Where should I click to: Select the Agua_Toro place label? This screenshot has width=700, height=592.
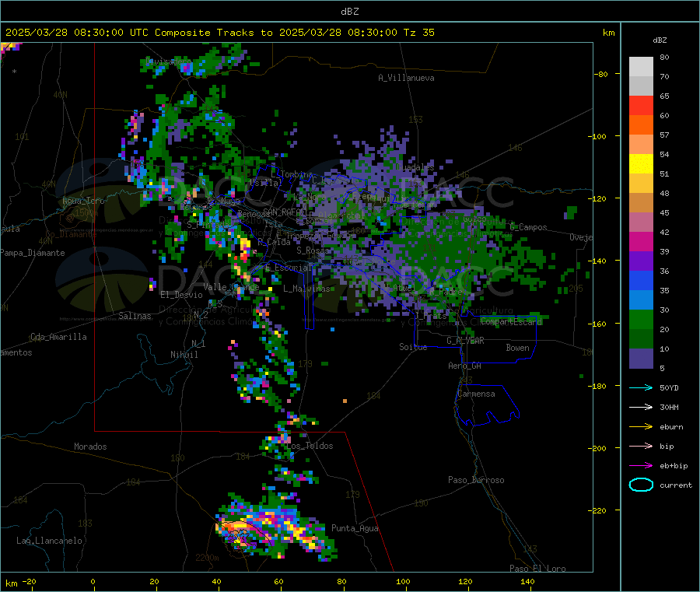83,201
